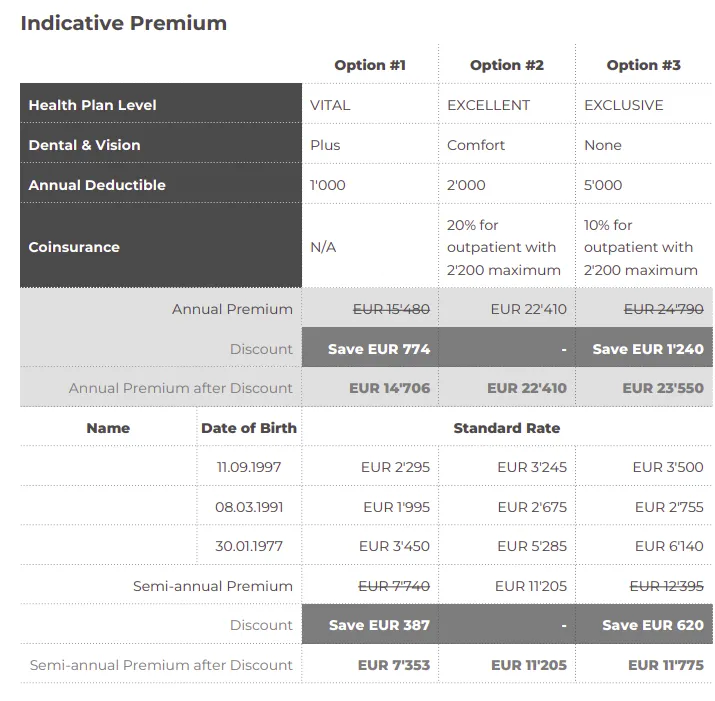Click the bold EUR 11'775 amount
Viewport: 715px width, 701px height.
(x=666, y=665)
